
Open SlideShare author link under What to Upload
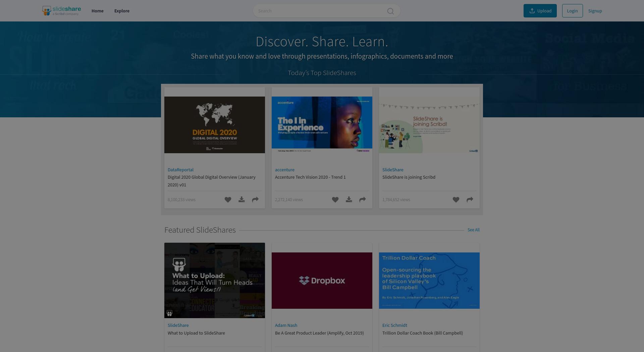pos(178,325)
